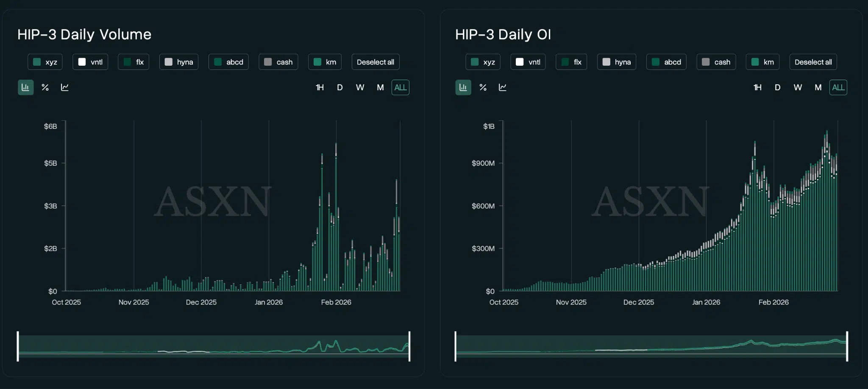The width and height of the screenshot is (868, 389).
Task: Toggle abcd series in Daily OI chart
Action: point(666,62)
